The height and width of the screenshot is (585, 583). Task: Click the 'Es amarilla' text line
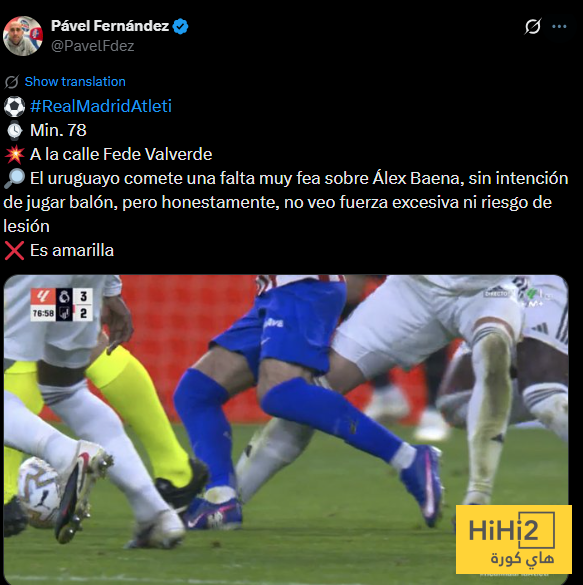[x=72, y=250]
